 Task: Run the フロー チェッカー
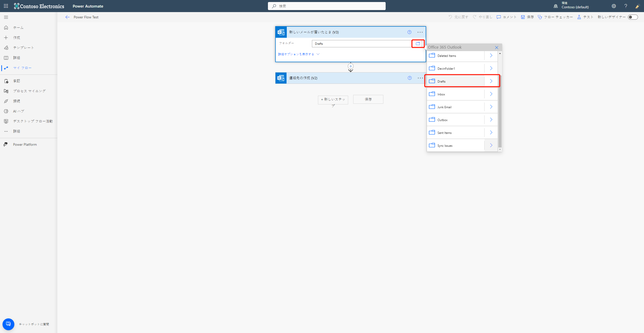point(555,17)
